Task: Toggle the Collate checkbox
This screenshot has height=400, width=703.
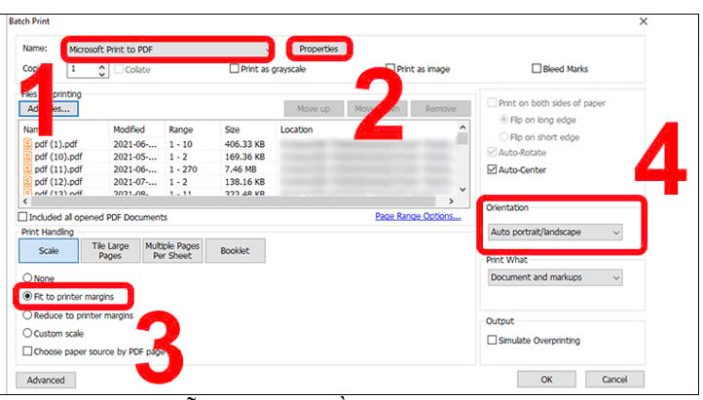Action: [x=119, y=70]
